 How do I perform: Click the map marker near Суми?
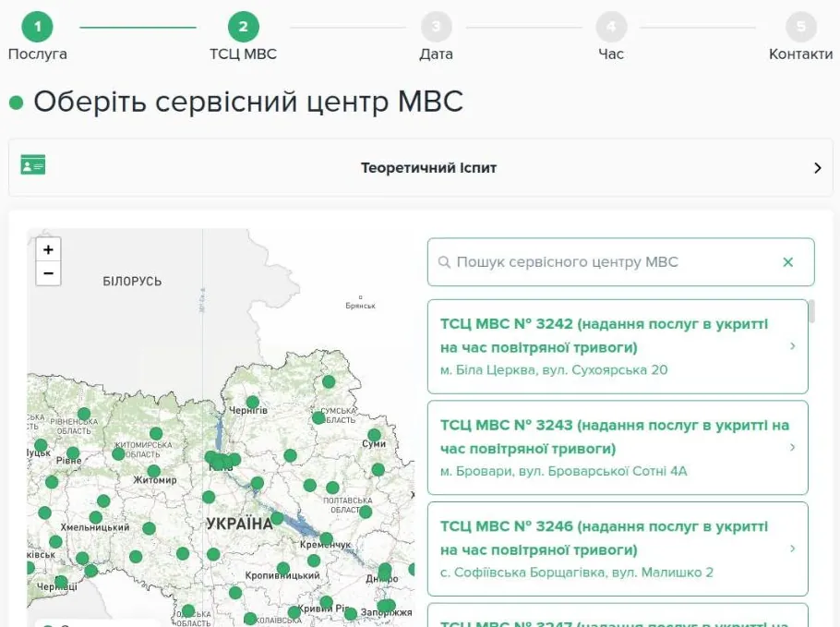point(375,435)
